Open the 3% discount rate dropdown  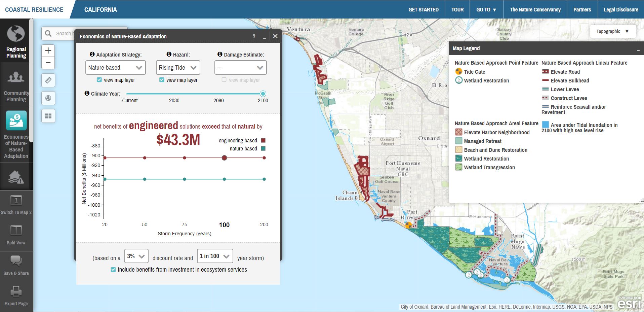coord(136,256)
